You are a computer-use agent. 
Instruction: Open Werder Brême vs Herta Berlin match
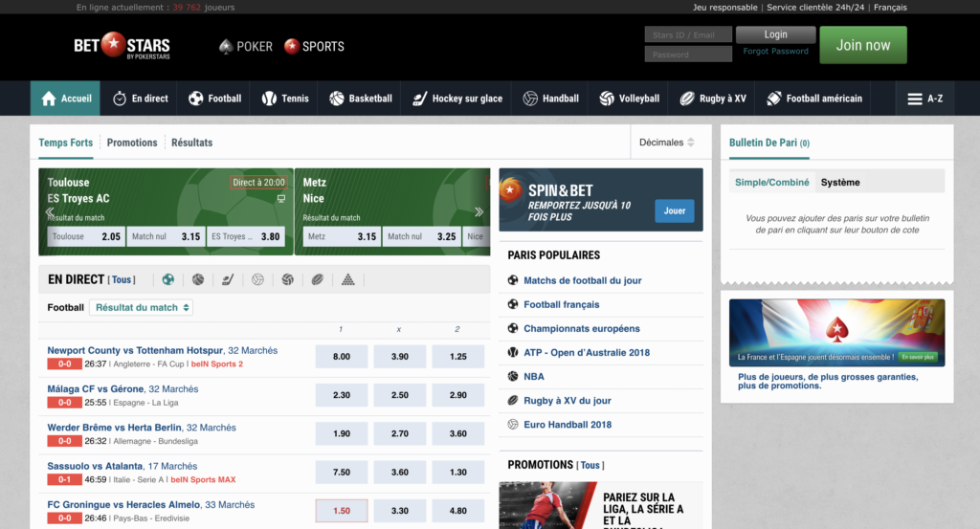pyautogui.click(x=115, y=428)
